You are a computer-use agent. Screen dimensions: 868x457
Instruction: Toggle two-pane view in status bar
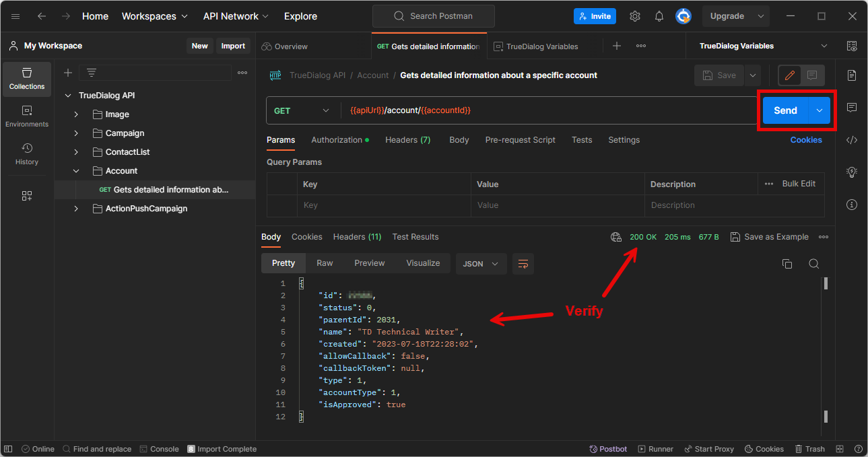[840, 449]
